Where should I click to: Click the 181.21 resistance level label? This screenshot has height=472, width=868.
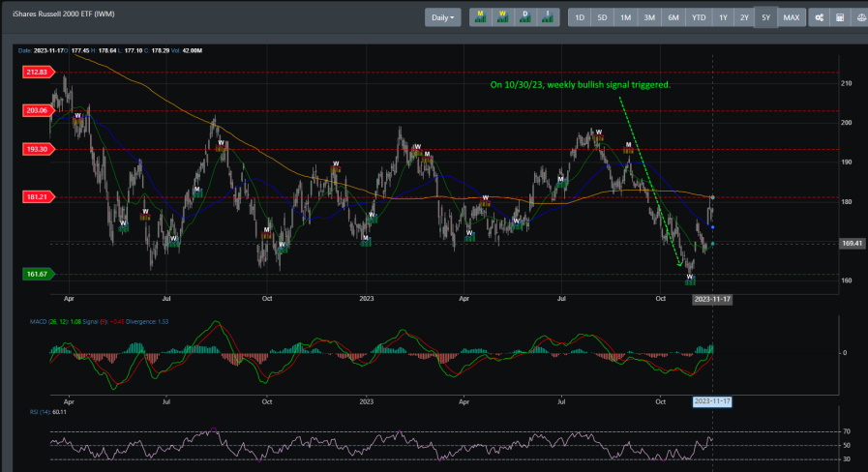click(38, 196)
